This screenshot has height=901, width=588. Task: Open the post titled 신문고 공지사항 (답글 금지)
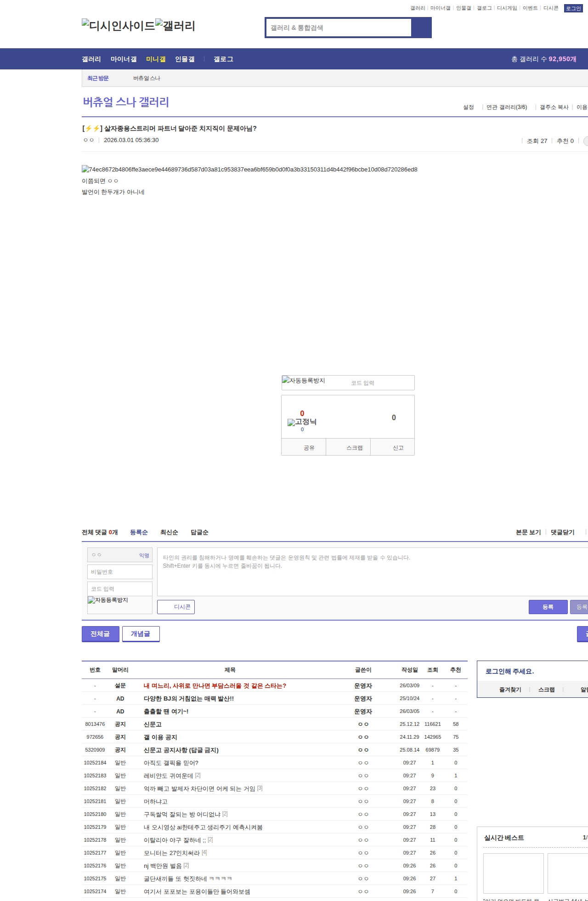[x=181, y=750]
